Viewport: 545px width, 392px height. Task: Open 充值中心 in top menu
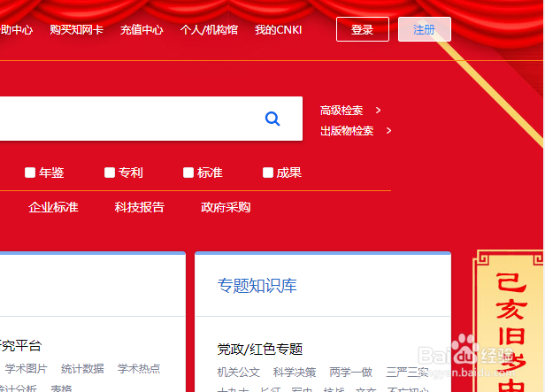tap(142, 30)
